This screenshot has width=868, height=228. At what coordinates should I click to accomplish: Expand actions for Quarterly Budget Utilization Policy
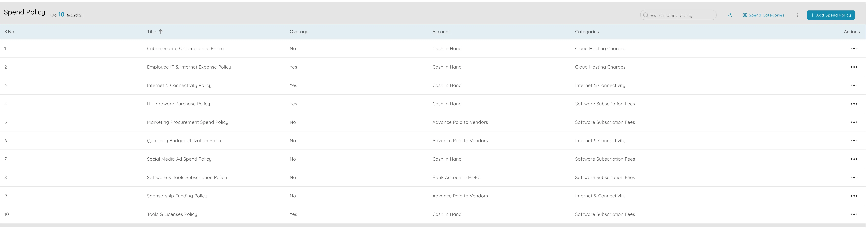[x=854, y=141]
